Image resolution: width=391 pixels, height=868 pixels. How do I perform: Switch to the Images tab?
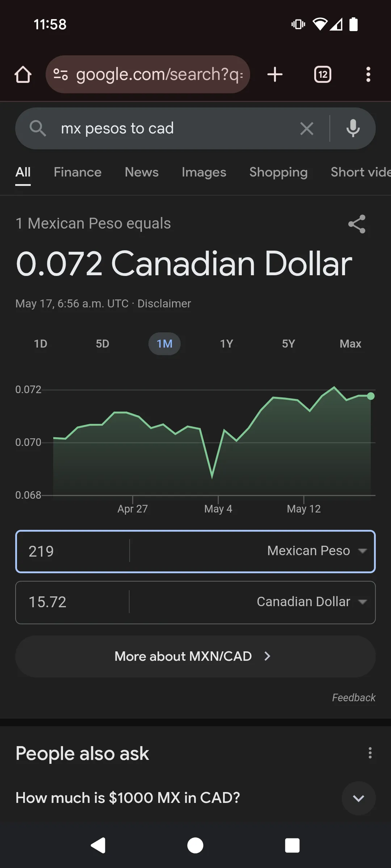point(204,172)
